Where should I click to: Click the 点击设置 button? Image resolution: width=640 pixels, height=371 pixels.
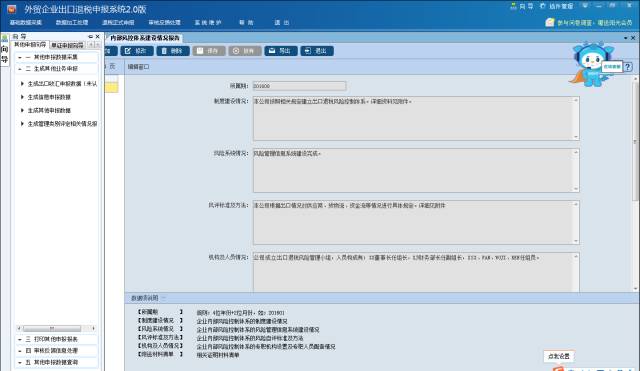click(x=559, y=356)
